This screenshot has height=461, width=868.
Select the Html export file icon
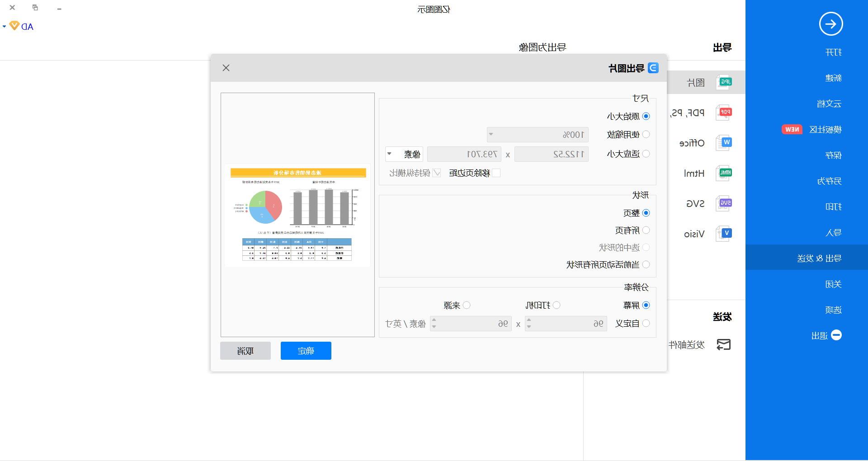pyautogui.click(x=724, y=173)
